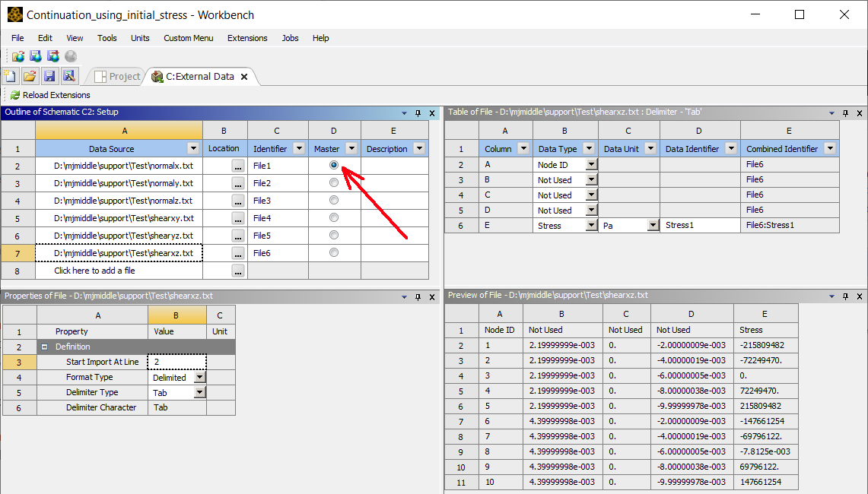Set File3 as the master file
Viewport: 868px width, 494px height.
click(x=334, y=200)
